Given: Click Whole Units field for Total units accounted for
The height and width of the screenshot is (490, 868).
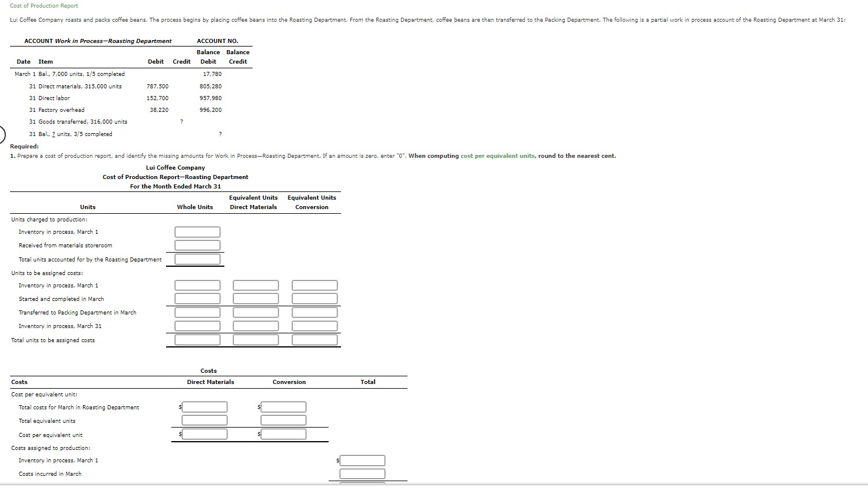Looking at the screenshot, I should 197,259.
